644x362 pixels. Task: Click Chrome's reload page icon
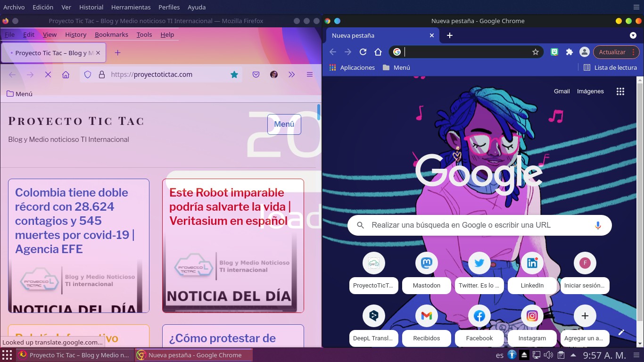(363, 52)
